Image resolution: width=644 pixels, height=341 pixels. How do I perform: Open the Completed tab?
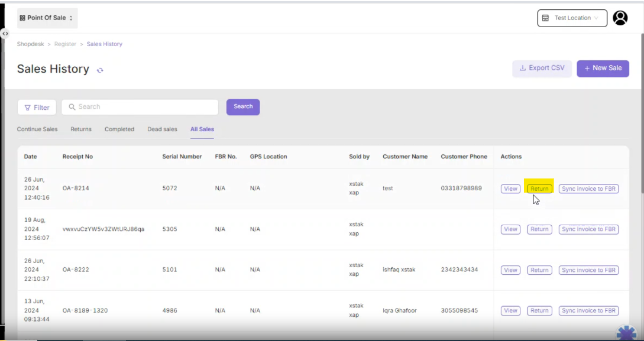point(119,129)
